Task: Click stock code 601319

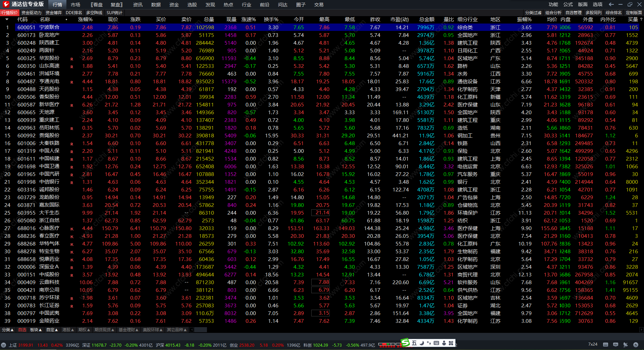Action: point(26,151)
